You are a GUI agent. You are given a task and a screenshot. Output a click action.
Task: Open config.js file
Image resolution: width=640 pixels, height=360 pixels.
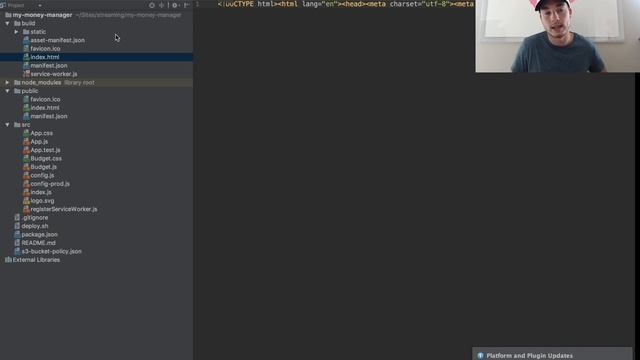pos(42,176)
